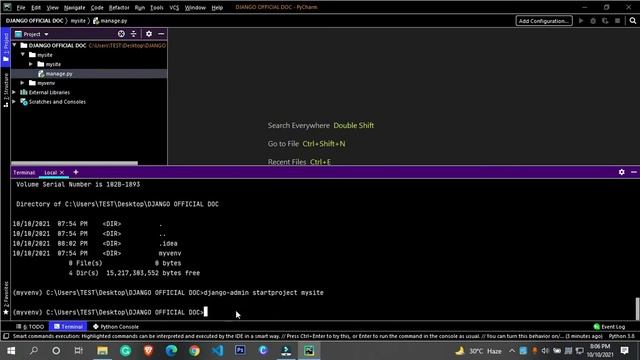Open the Navigate menu
640x360 pixels.
[74, 7]
